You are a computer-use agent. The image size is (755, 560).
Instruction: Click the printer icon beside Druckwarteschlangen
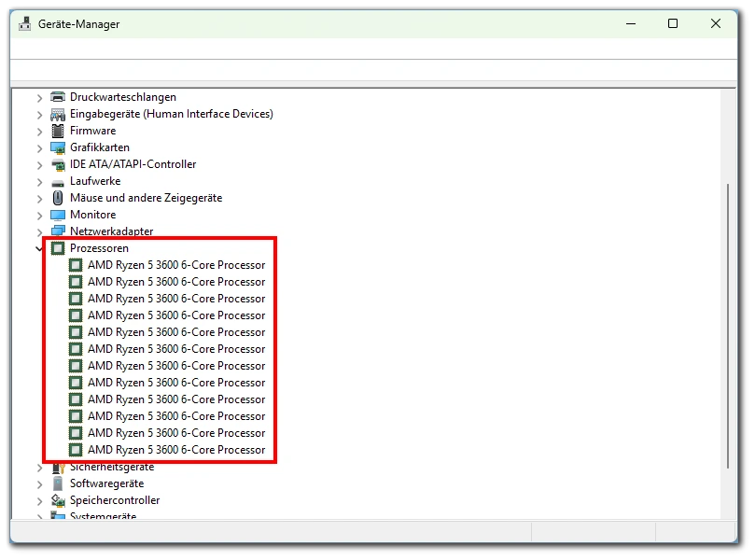(x=58, y=97)
